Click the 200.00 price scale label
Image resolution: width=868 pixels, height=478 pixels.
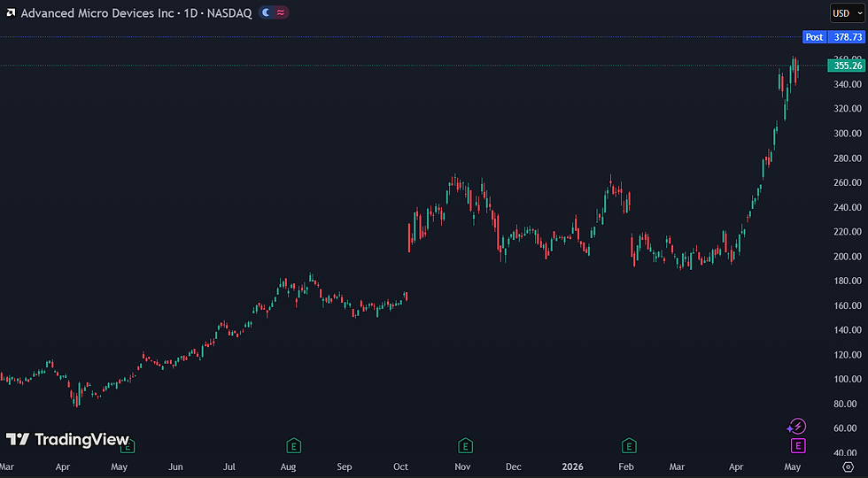coord(848,257)
